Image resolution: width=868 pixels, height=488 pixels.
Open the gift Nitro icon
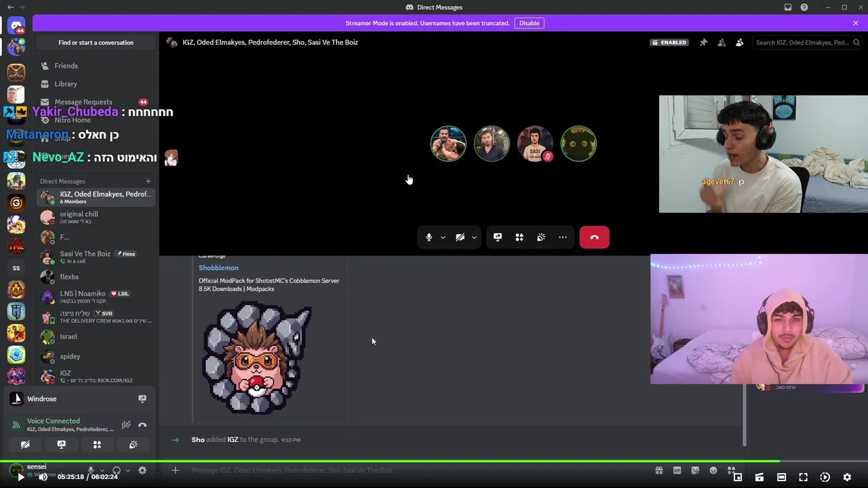tap(658, 470)
